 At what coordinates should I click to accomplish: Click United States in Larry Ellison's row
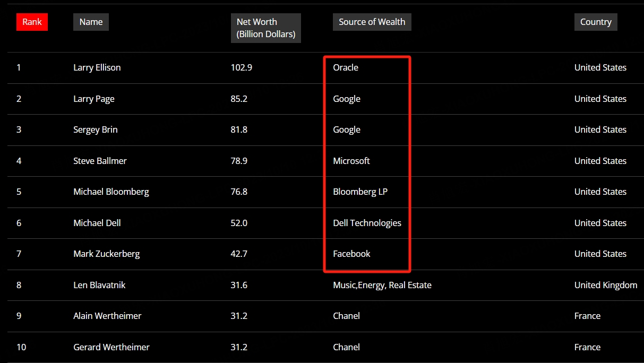click(x=600, y=67)
